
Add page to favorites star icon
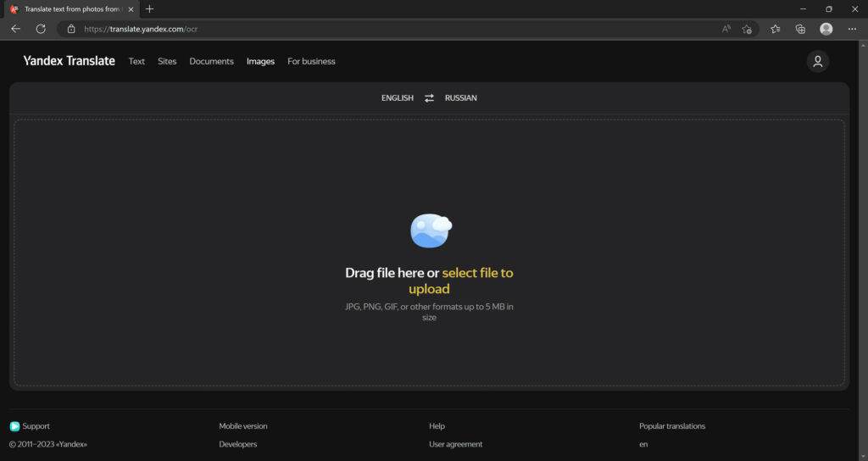click(x=747, y=29)
